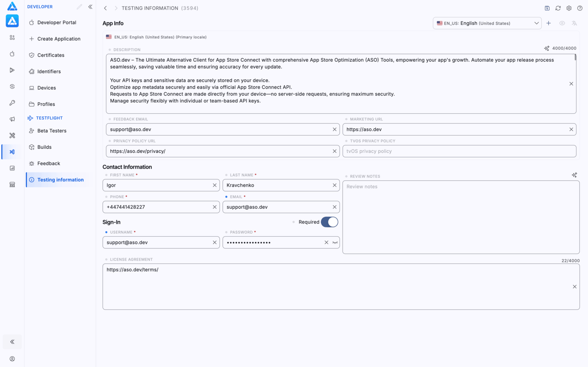Open the Google Play triangle icon in rail

[12, 70]
